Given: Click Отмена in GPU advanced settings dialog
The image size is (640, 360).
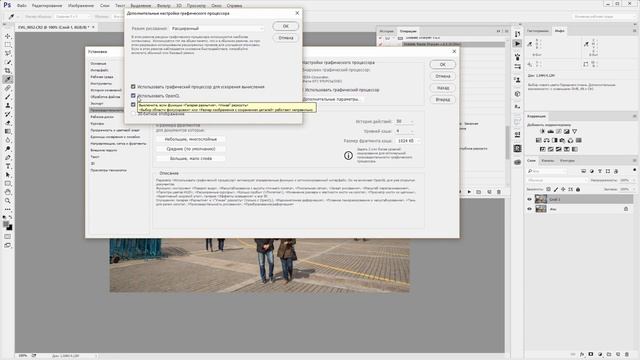Looking at the screenshot, I should (286, 38).
